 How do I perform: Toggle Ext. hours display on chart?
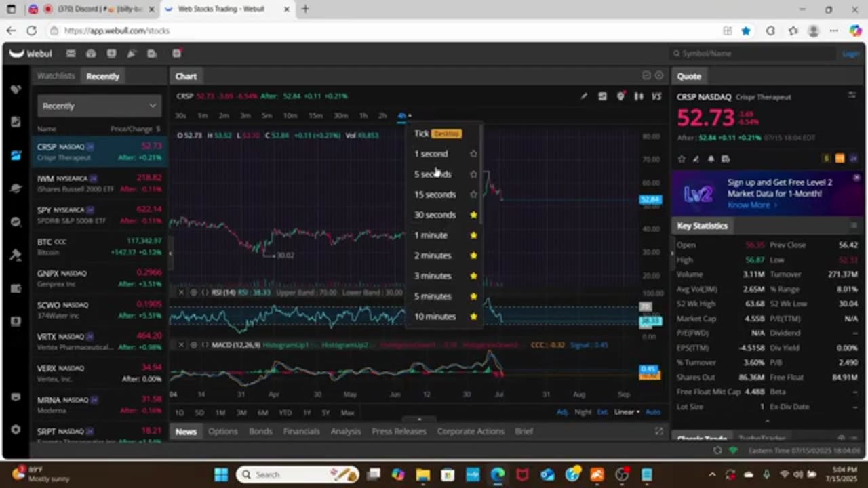click(x=603, y=412)
